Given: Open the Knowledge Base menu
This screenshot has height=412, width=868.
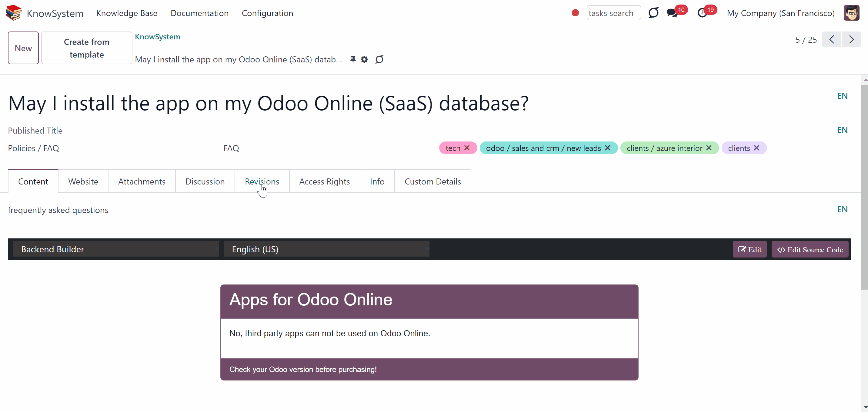Looking at the screenshot, I should tap(127, 13).
